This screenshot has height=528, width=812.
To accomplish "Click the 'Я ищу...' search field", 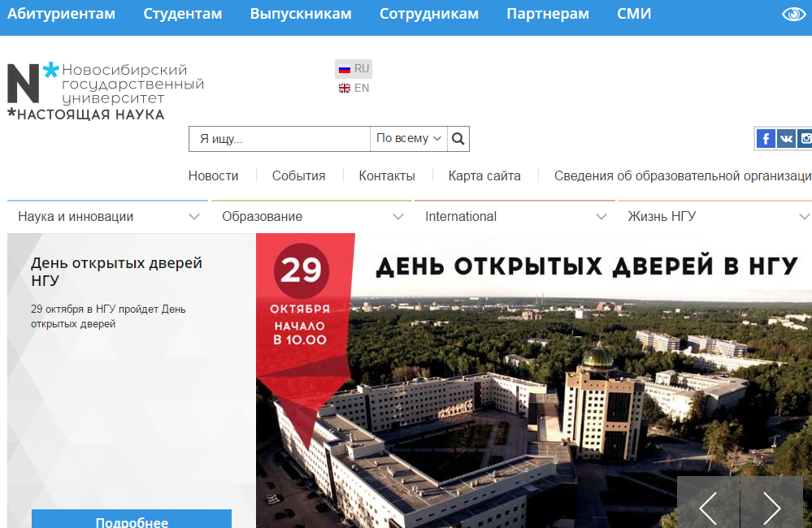I will [280, 139].
